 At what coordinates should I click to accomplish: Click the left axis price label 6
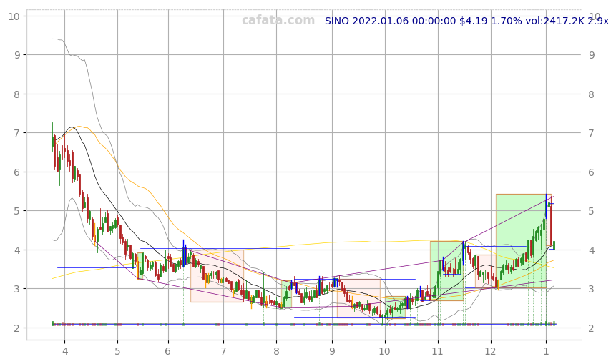(x=17, y=172)
